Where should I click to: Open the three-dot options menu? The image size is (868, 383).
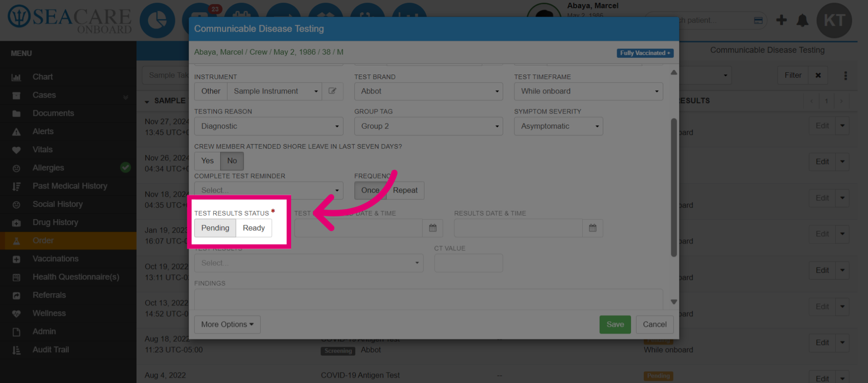pyautogui.click(x=845, y=75)
